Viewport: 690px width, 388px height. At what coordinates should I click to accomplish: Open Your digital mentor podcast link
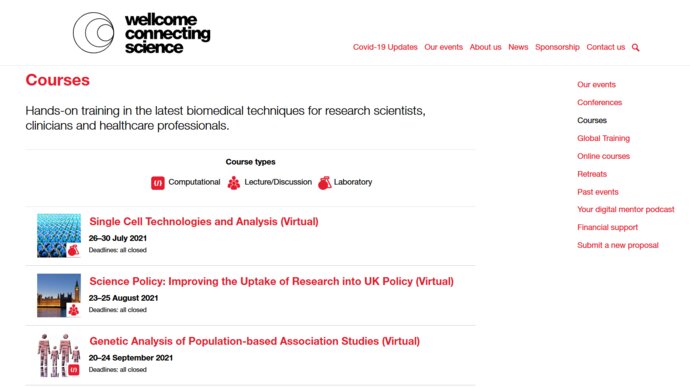pos(625,209)
